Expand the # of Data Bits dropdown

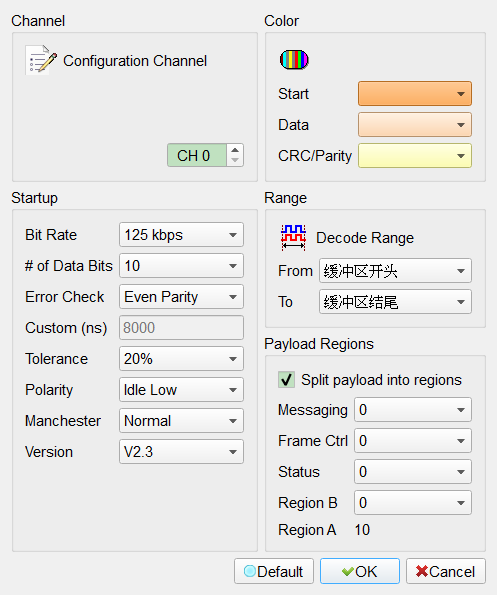click(x=181, y=266)
